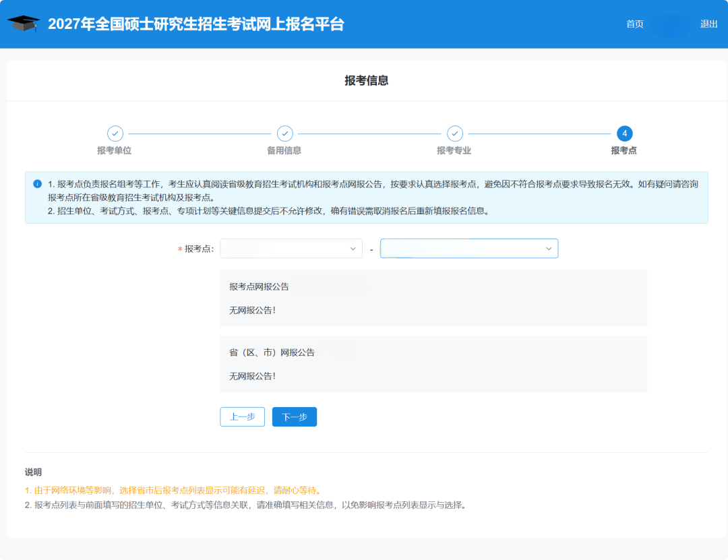Viewport: 728px width, 560px height.
Task: Click the required 报考点 field label
Action: [196, 249]
